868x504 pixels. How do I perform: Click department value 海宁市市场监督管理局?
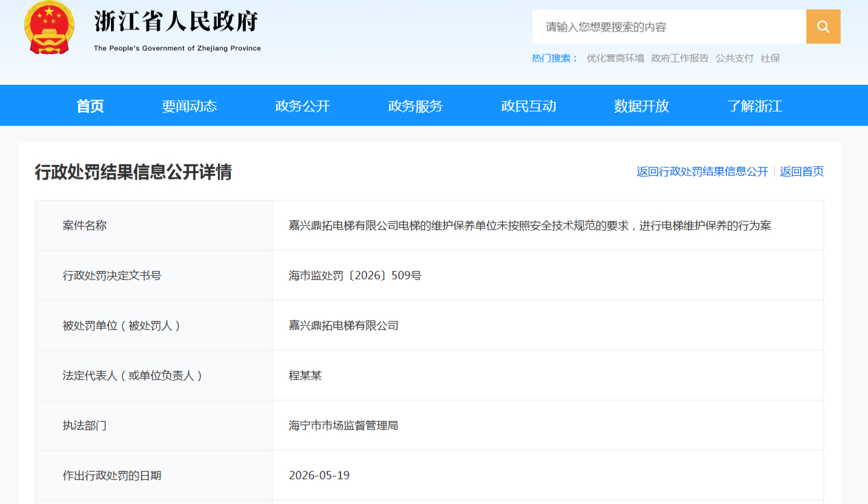tap(343, 425)
